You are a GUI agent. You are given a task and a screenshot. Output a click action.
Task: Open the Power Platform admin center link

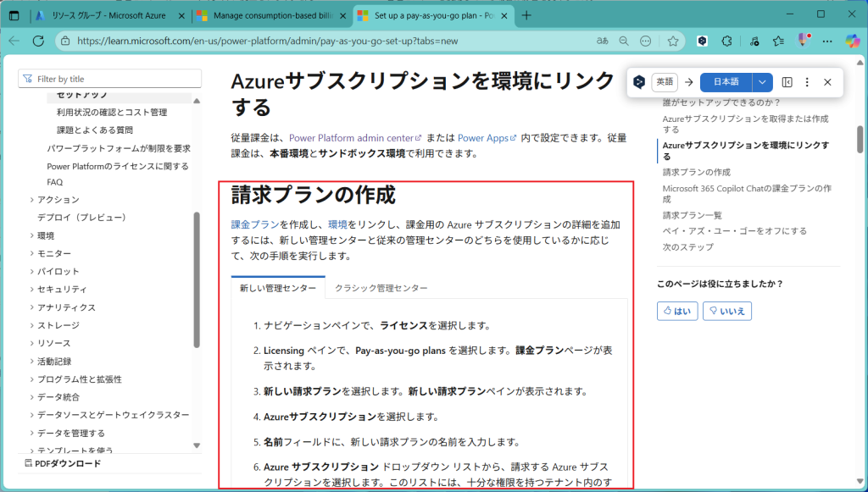click(x=355, y=138)
